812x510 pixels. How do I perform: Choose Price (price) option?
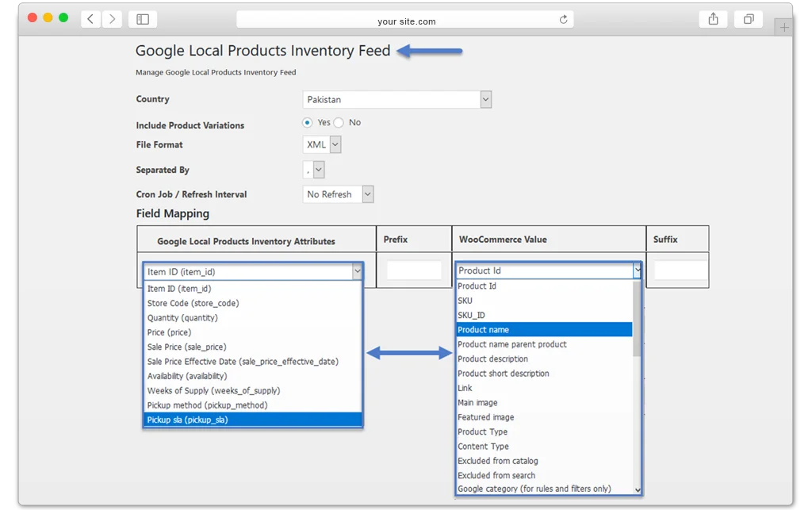tap(253, 332)
